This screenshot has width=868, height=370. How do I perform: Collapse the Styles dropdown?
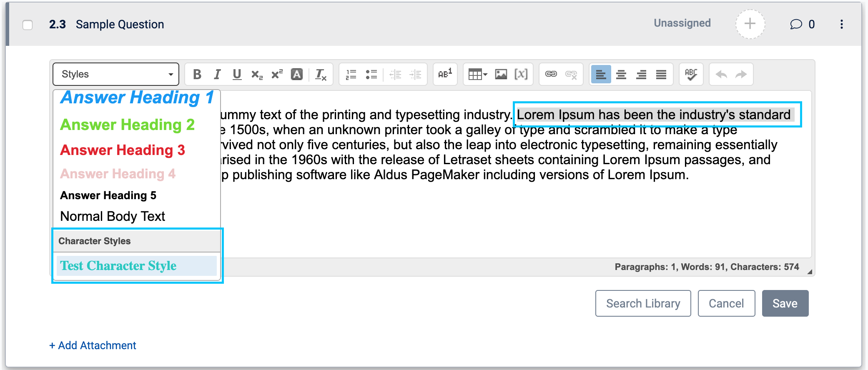point(116,74)
